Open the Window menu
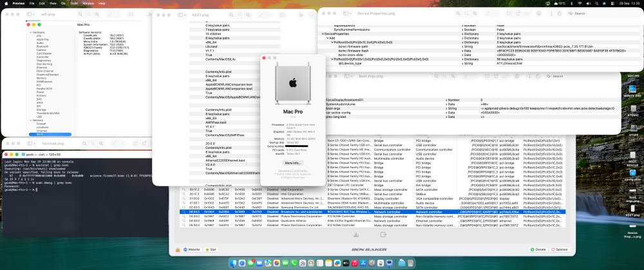644x270 pixels. (88, 3)
